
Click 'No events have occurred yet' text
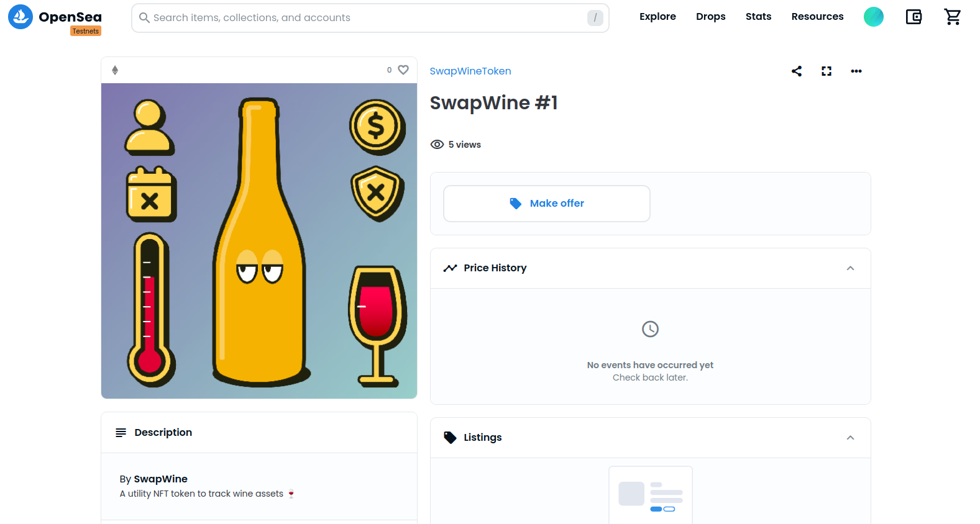point(650,365)
